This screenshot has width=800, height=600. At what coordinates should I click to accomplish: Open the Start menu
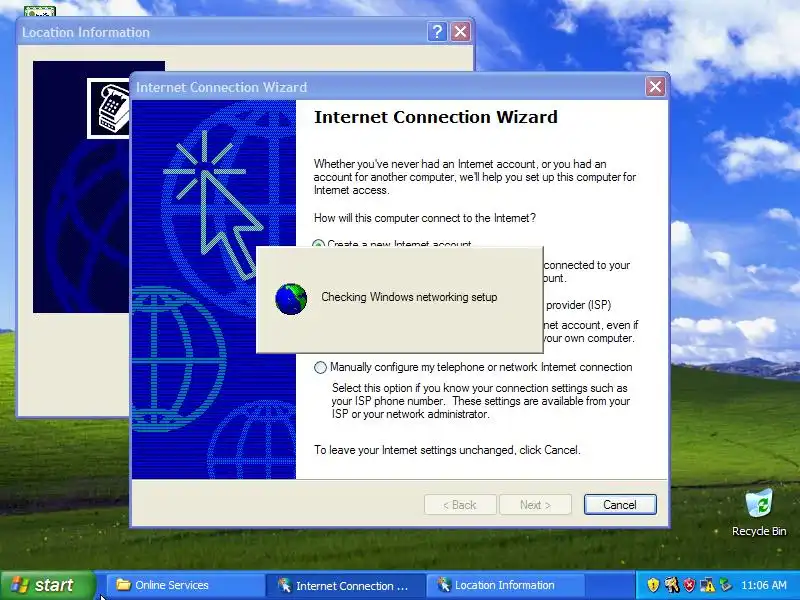(x=47, y=585)
